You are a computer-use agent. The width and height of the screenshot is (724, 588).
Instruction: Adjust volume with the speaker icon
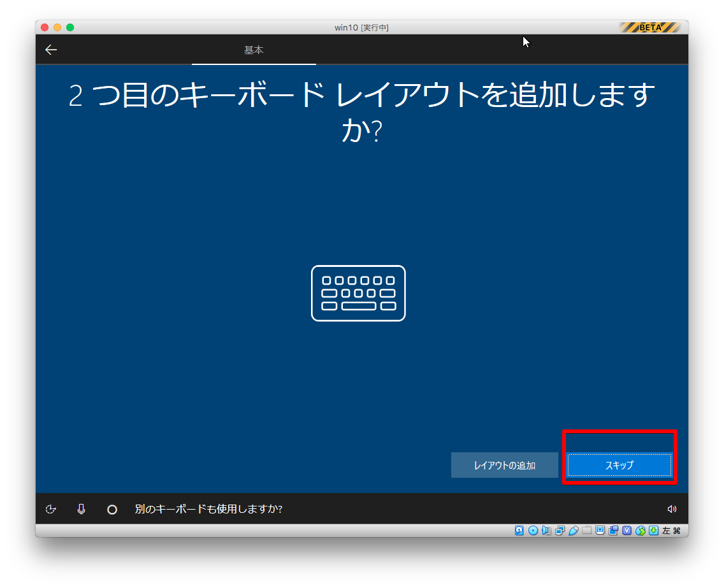click(x=672, y=508)
